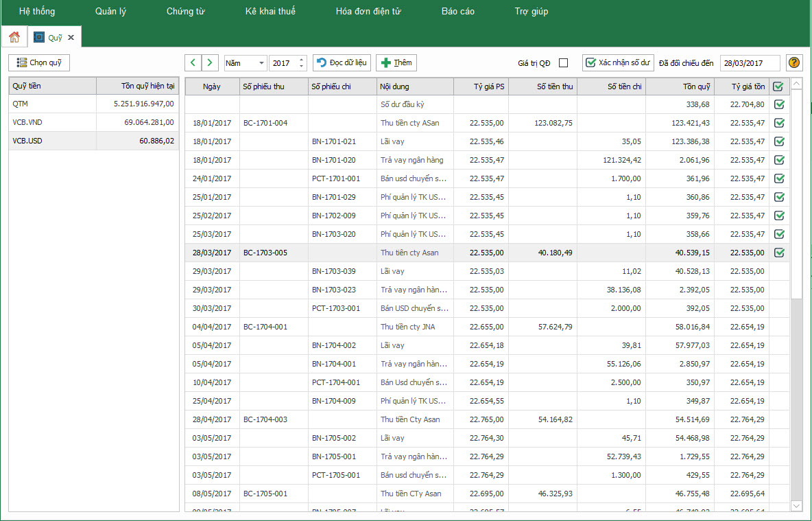Viewport: 812px width, 521px height.
Task: Click the vertical scrollbar down arrow
Action: (x=796, y=505)
